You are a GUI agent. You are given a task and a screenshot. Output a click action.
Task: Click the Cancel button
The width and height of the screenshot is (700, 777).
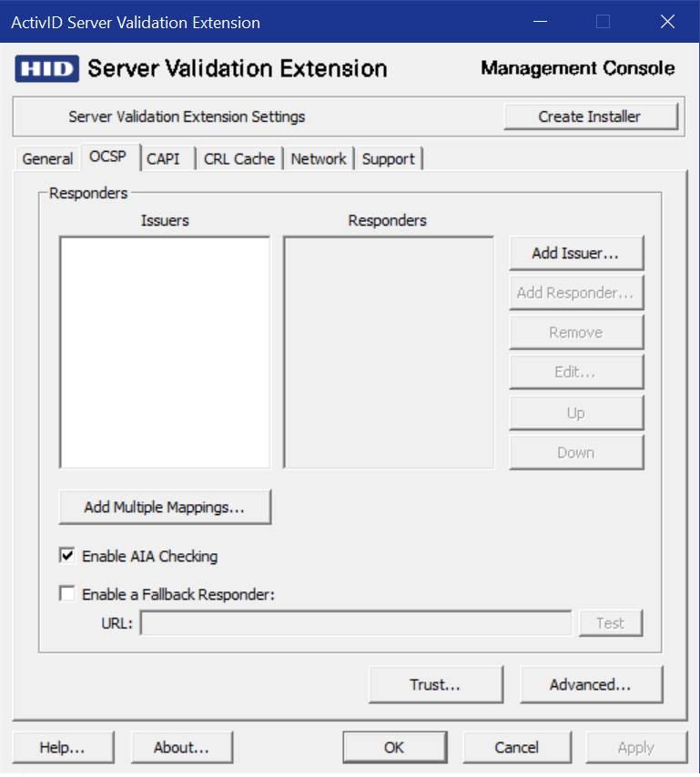[x=516, y=747]
